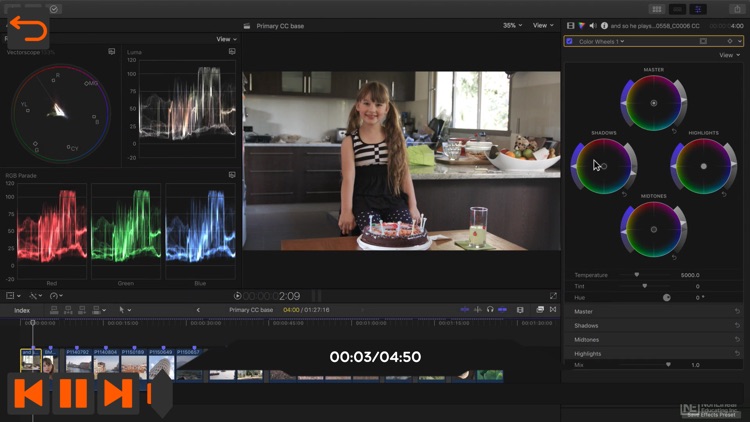Screen dimensions: 750x422
Task: Click the viewer play button beside timecode
Action: click(237, 296)
